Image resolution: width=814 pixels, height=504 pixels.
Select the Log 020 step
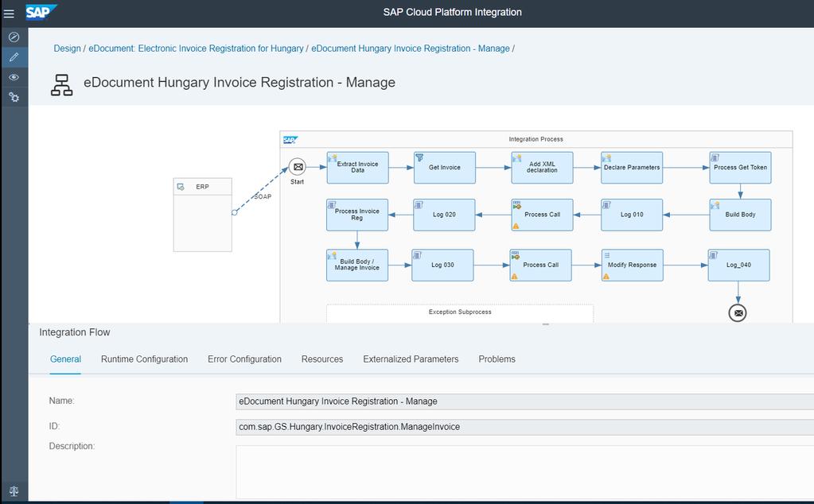pos(444,215)
